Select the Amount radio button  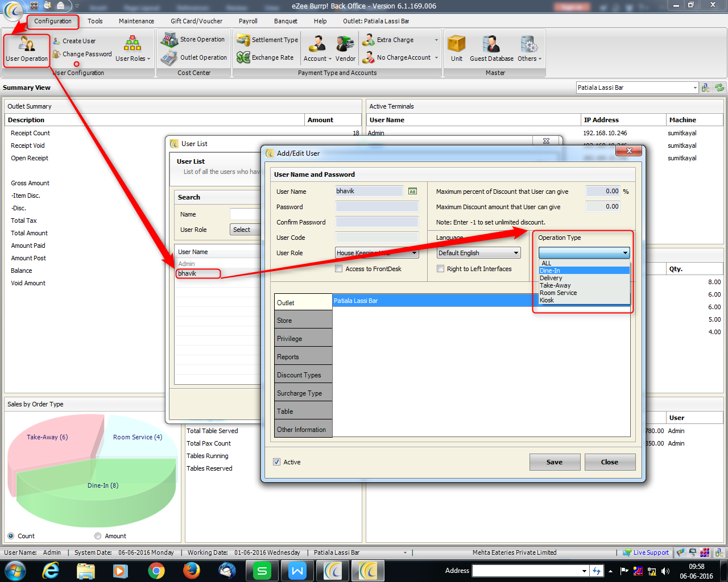click(x=98, y=536)
